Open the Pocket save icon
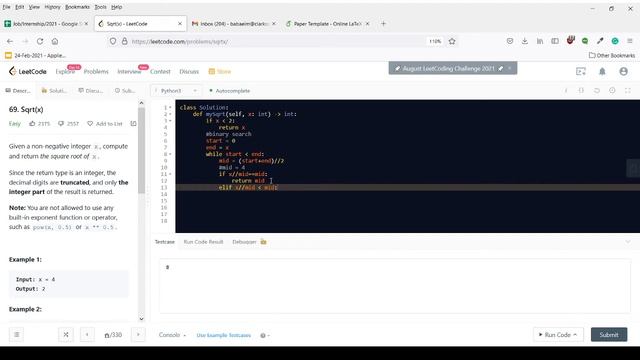Image resolution: width=640 pixels, height=360 pixels. tap(510, 41)
